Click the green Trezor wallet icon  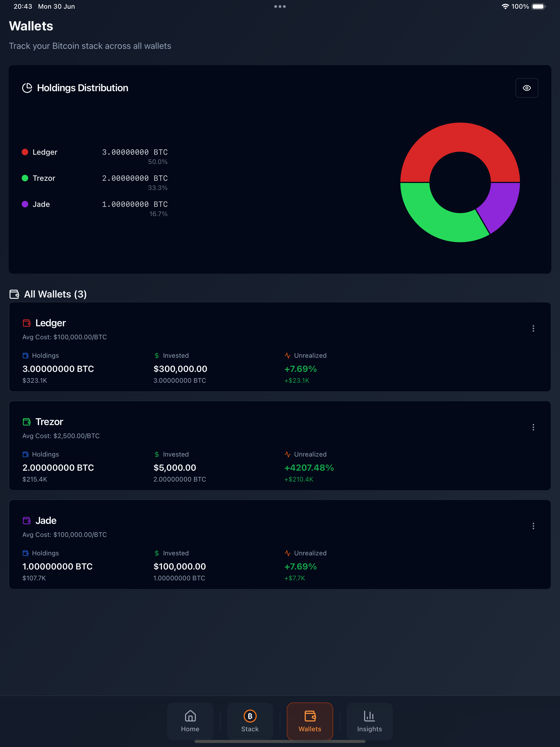[27, 422]
